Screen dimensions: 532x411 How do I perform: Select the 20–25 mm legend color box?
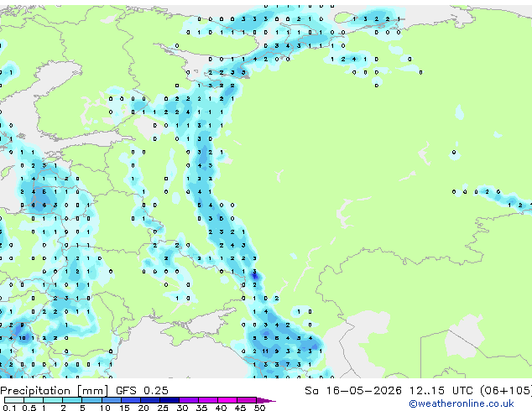click(x=149, y=400)
